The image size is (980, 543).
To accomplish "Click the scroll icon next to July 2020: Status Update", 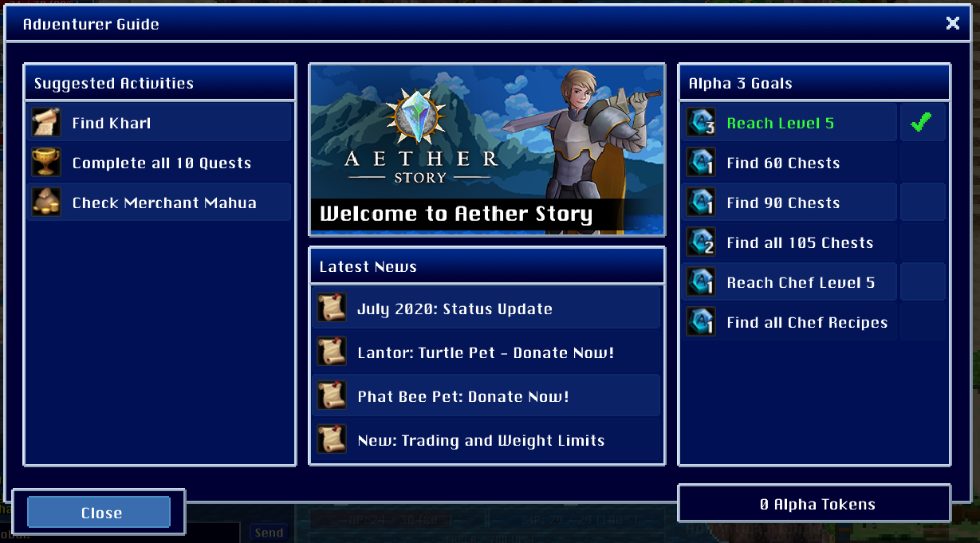I will click(332, 309).
